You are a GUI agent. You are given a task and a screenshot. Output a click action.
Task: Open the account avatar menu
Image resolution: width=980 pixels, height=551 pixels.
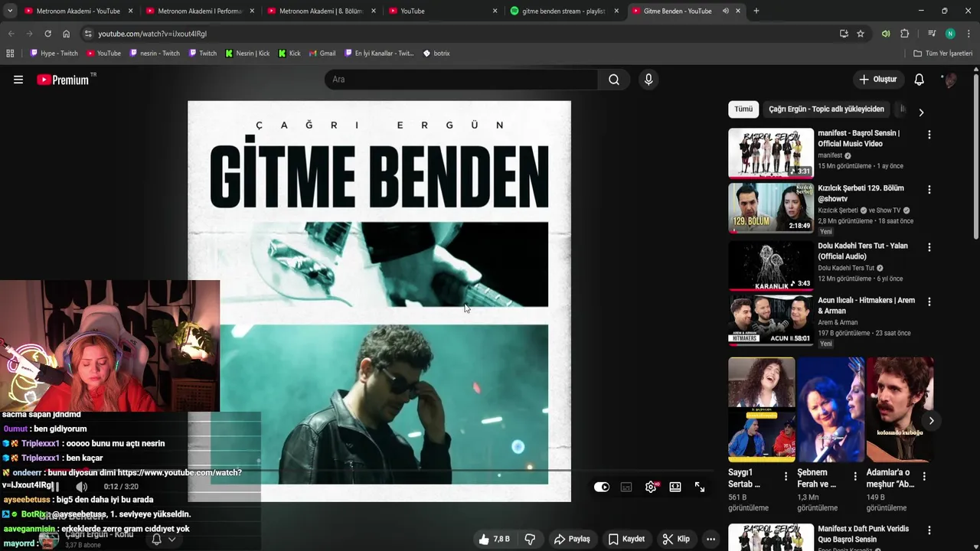click(x=949, y=80)
